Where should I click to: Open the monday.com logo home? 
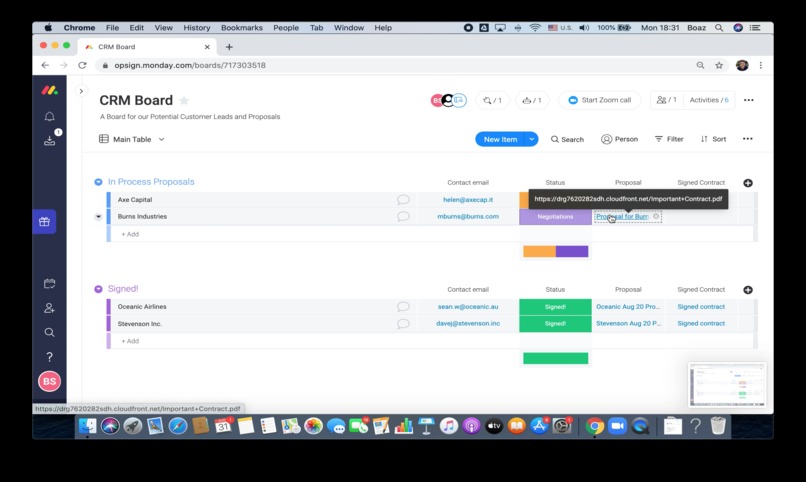coord(49,90)
